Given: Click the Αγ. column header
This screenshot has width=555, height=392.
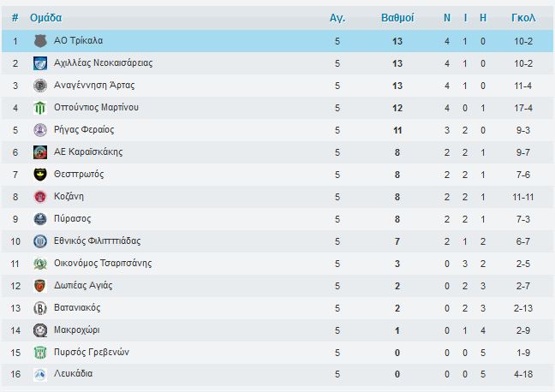Looking at the screenshot, I should [337, 17].
